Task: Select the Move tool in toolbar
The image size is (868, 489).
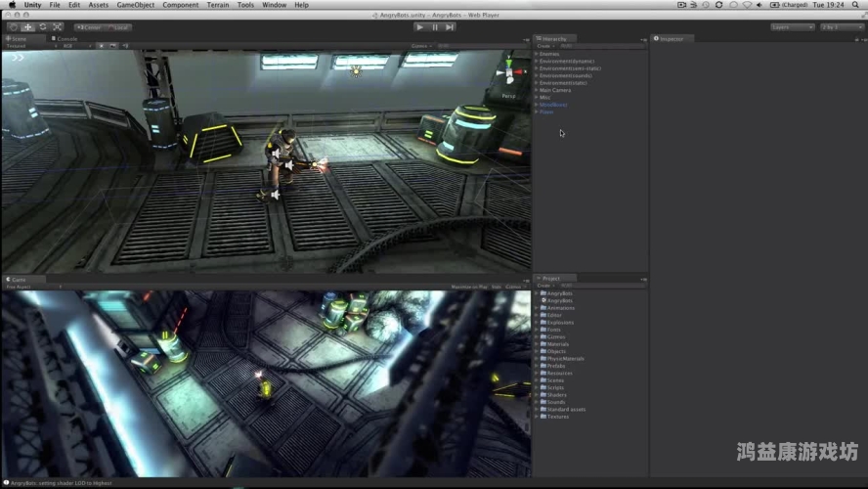Action: tap(28, 27)
